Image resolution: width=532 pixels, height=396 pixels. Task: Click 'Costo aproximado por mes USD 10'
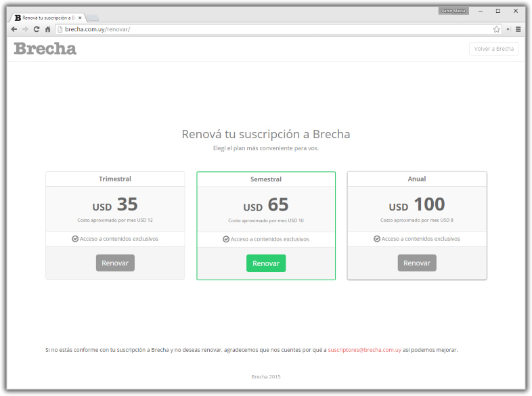266,221
